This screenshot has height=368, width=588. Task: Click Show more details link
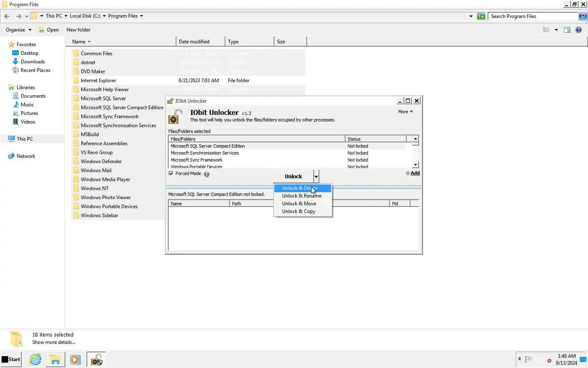click(x=54, y=342)
